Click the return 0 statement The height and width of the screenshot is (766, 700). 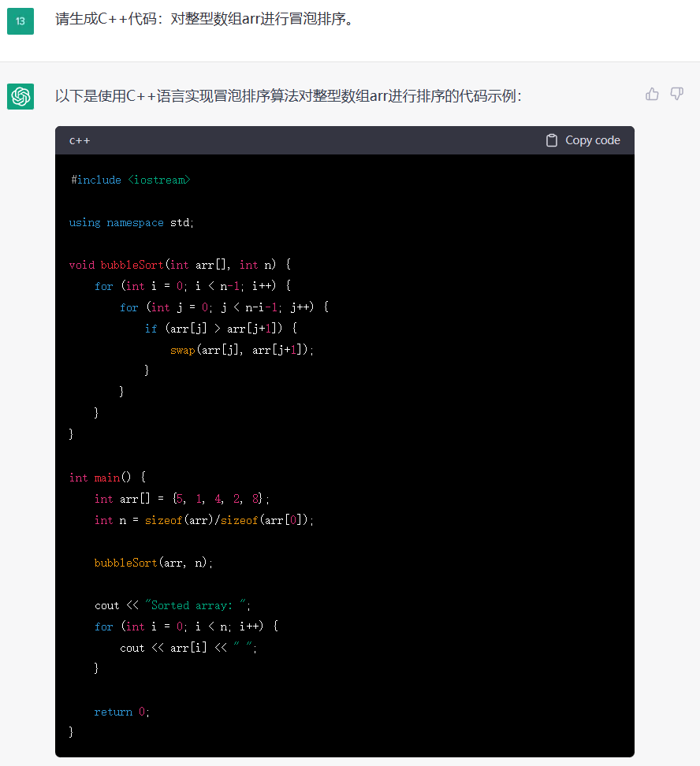click(x=121, y=712)
